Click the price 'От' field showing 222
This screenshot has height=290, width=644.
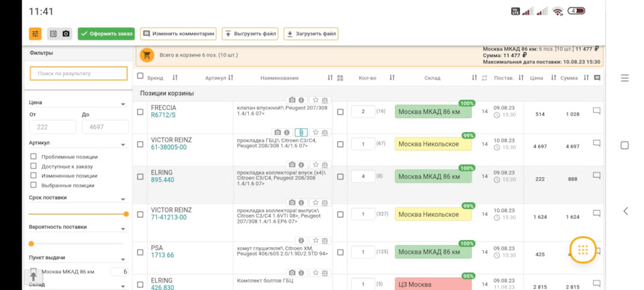pos(52,127)
